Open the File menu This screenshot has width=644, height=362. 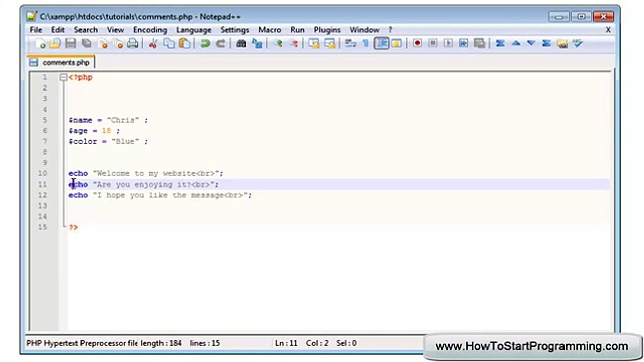(36, 30)
